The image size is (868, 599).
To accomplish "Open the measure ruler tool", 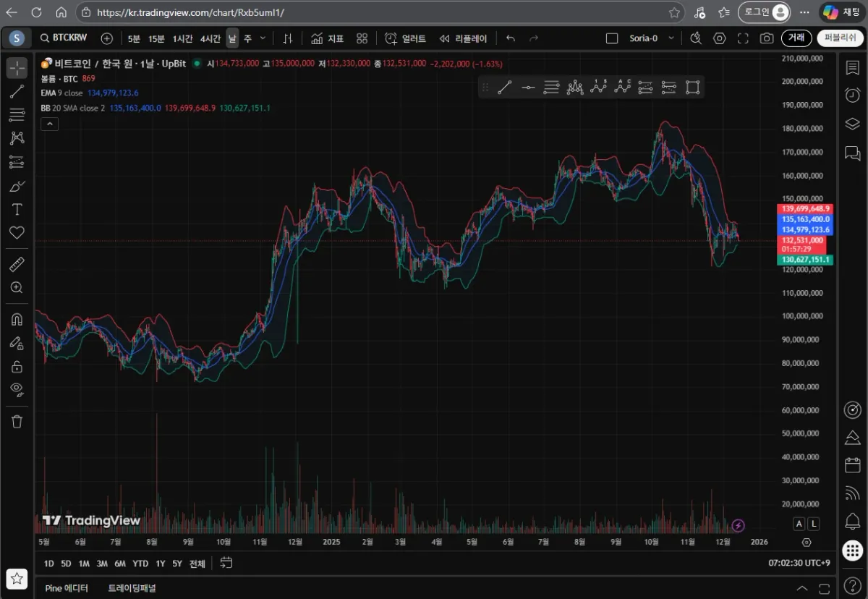I will [17, 264].
